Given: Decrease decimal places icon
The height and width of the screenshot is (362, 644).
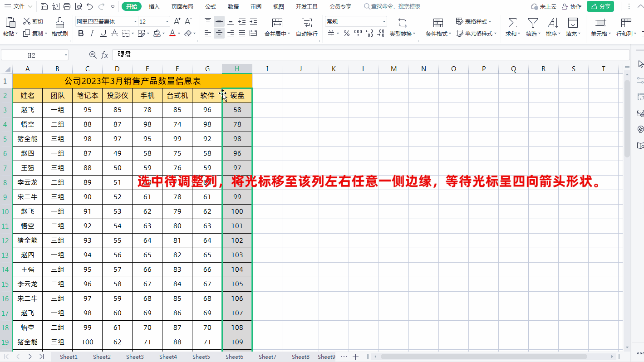Looking at the screenshot, I should point(381,33).
